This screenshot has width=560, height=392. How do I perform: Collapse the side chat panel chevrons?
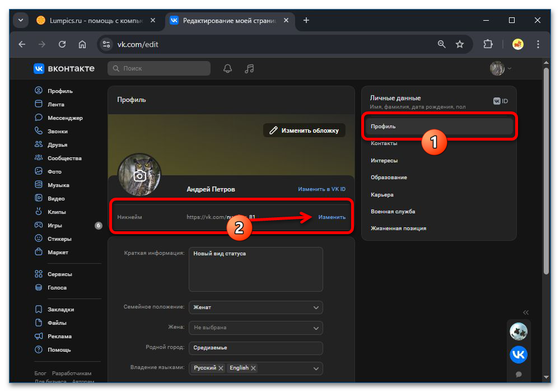click(x=526, y=312)
